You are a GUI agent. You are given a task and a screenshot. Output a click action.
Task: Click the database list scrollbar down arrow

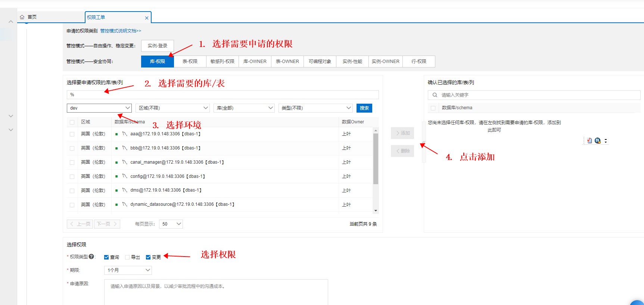tap(376, 211)
